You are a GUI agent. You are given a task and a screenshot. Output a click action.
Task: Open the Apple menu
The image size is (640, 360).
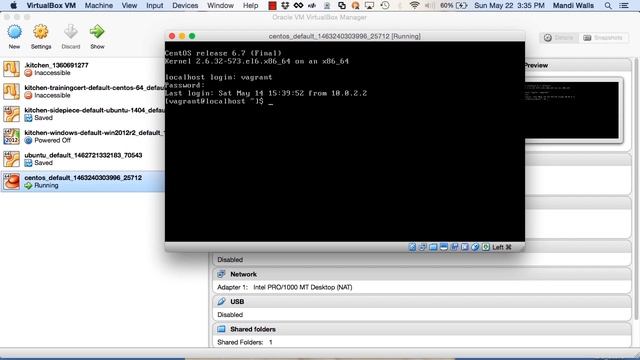click(13, 5)
